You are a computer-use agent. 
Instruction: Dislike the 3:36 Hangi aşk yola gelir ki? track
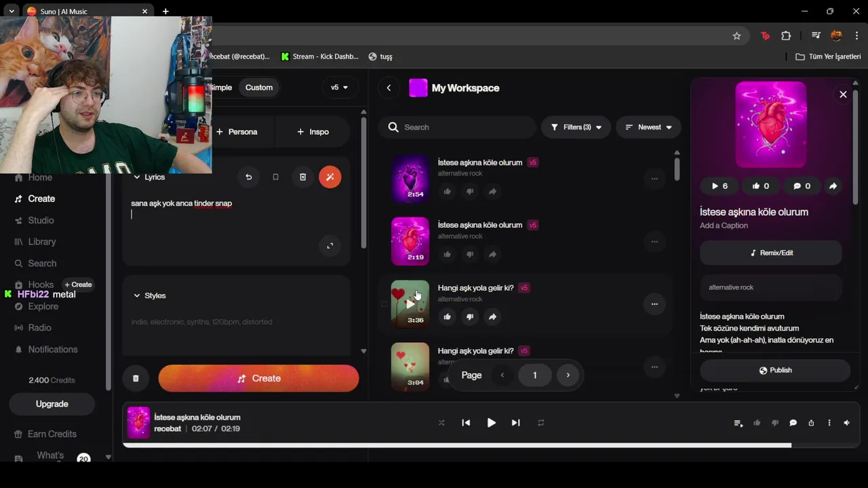(470, 317)
